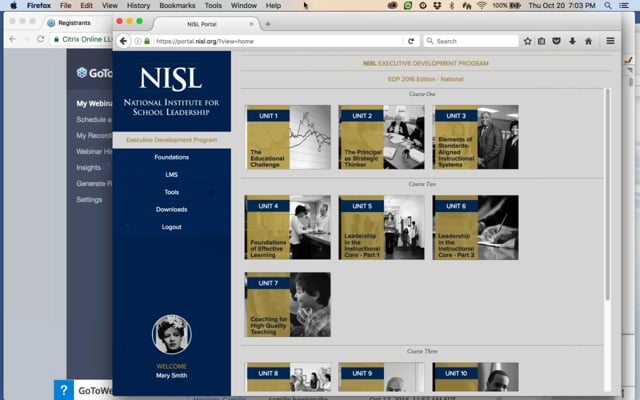640x400 pixels.
Task: Open Unit 7 Coaching for High Quality Teaching
Action: (x=288, y=304)
